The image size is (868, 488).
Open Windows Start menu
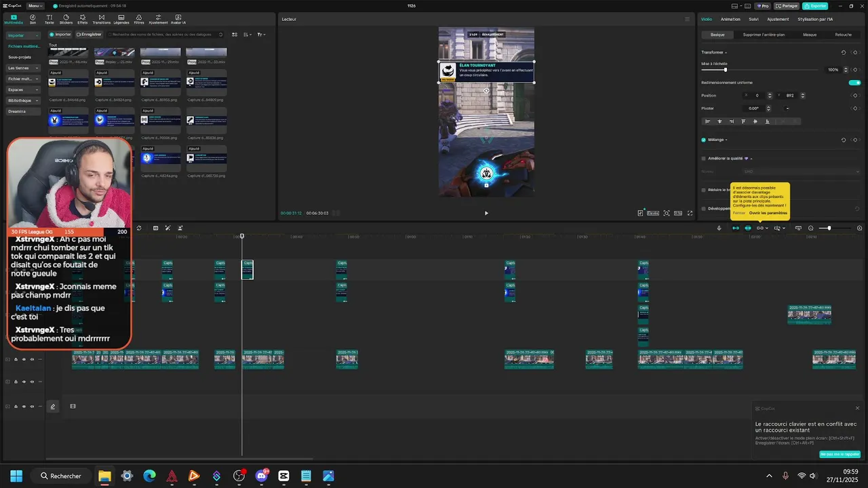[x=16, y=476]
